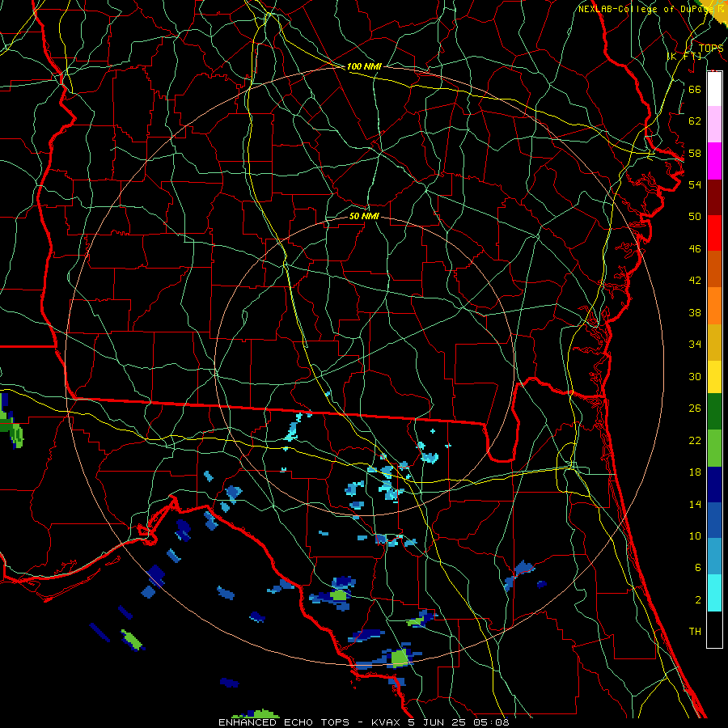The height and width of the screenshot is (728, 728).
Task: Click the legend value "18"
Action: point(695,472)
